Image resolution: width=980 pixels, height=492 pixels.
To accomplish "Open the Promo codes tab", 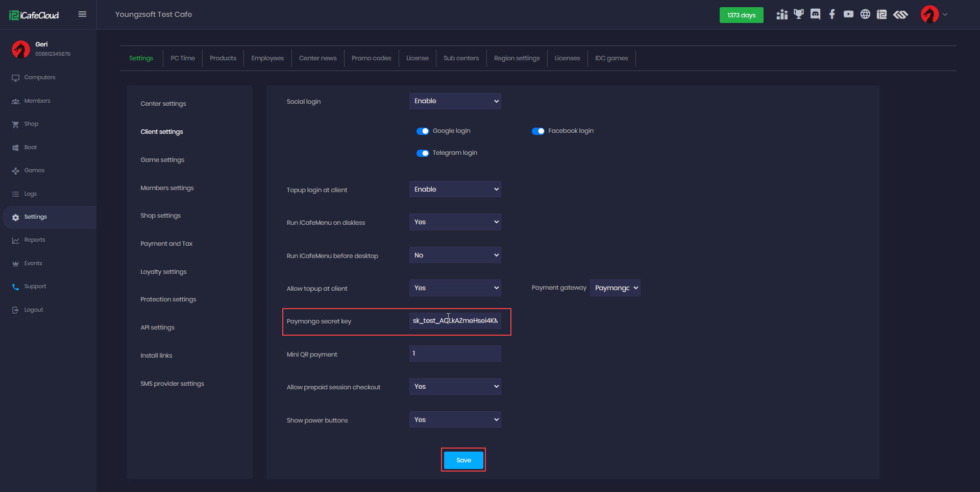I will coord(371,58).
